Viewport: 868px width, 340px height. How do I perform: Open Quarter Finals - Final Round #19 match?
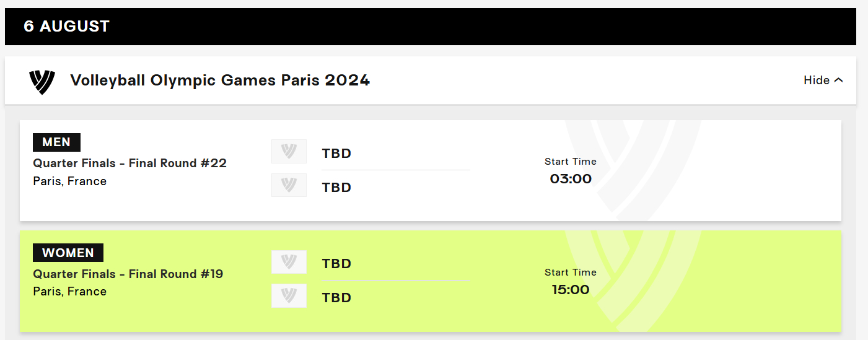click(x=128, y=274)
